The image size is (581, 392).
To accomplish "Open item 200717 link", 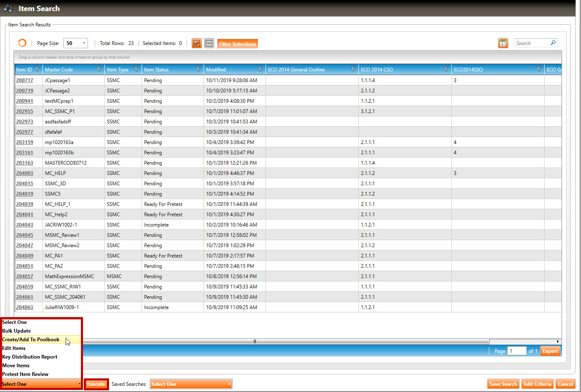I will pyautogui.click(x=24, y=80).
